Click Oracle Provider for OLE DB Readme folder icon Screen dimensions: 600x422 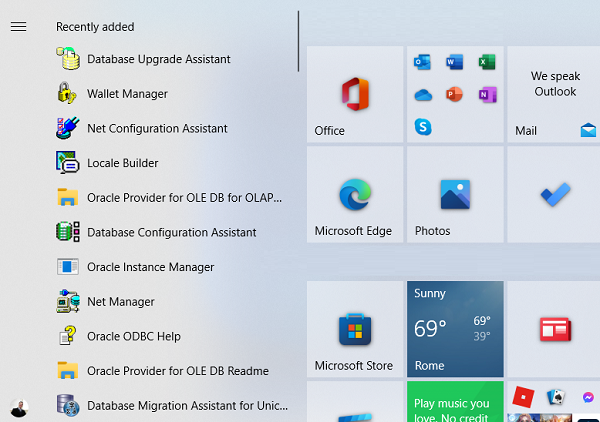click(68, 370)
